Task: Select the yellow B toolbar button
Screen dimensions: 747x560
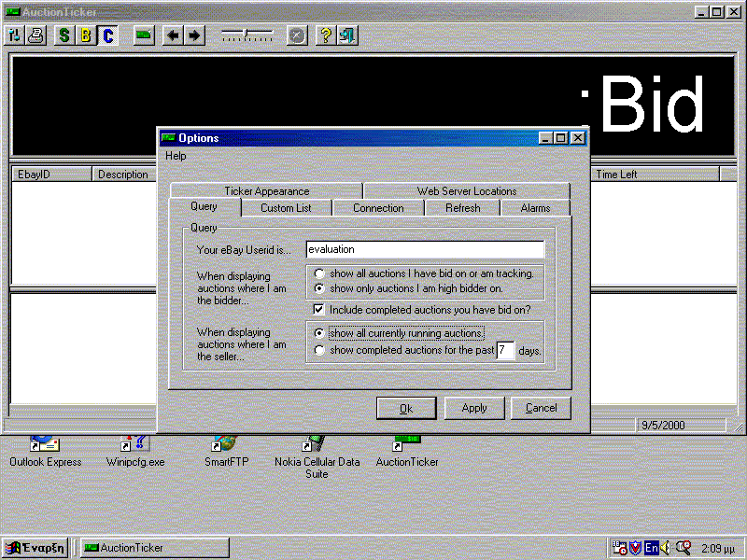Action: [86, 35]
